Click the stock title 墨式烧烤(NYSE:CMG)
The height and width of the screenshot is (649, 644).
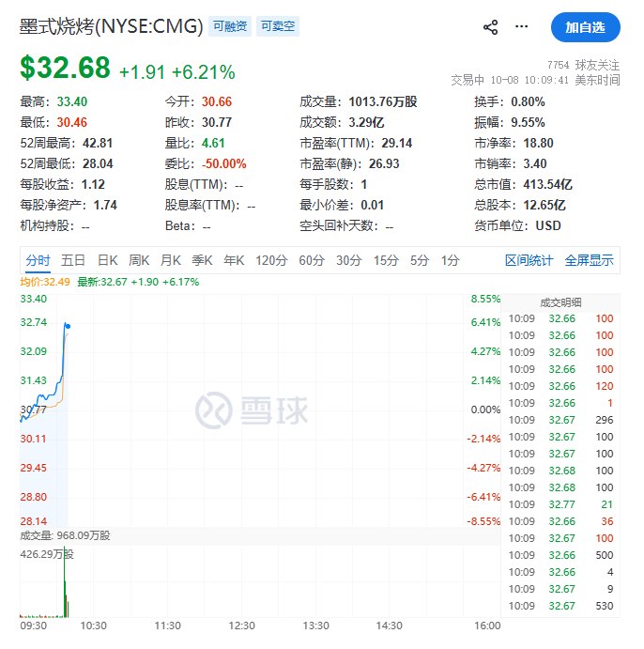pyautogui.click(x=112, y=26)
